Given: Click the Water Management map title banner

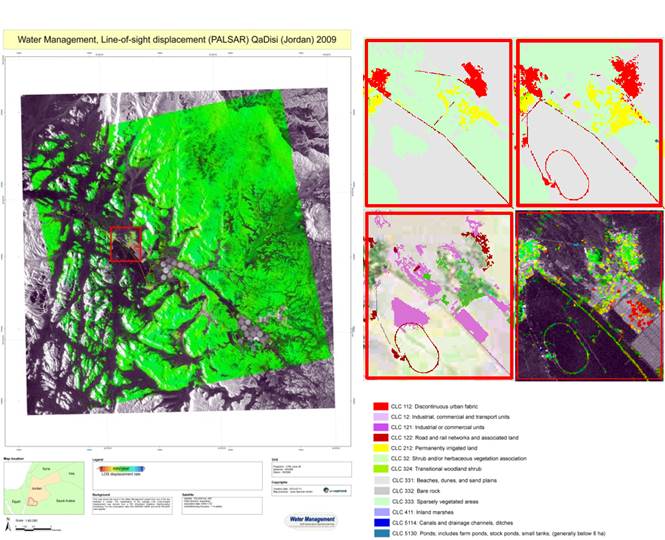Looking at the screenshot, I should pos(177,39).
